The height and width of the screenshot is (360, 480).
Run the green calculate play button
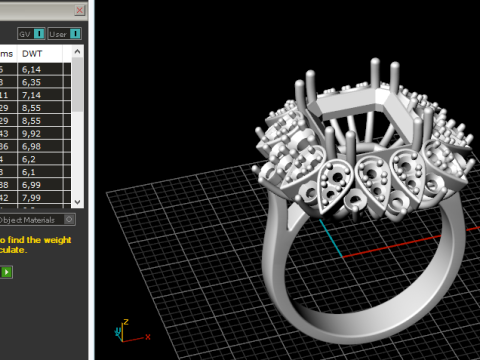coord(6,272)
